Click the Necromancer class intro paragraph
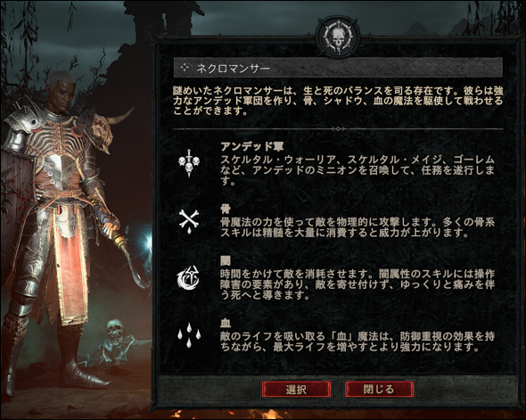Image resolution: width=526 pixels, height=420 pixels. [x=338, y=101]
